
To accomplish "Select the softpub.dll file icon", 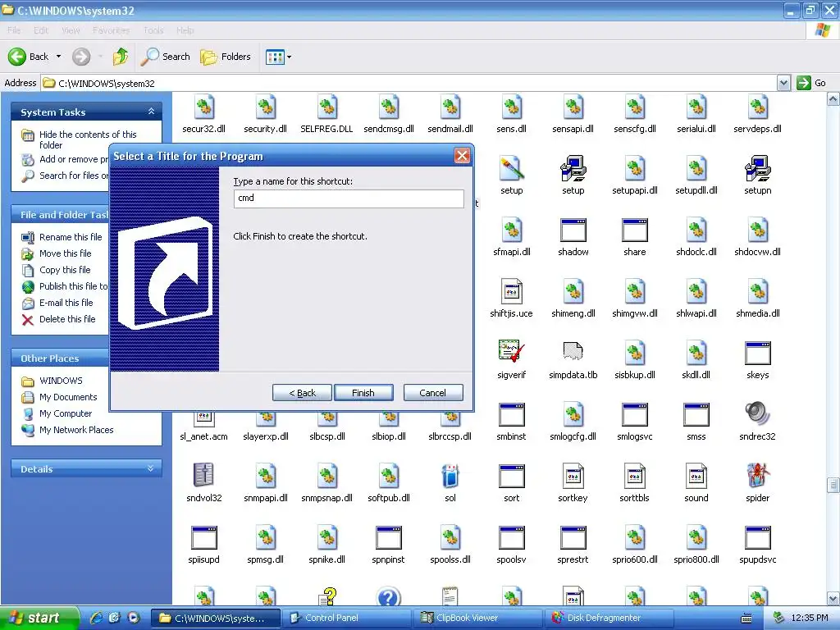I will [388, 475].
